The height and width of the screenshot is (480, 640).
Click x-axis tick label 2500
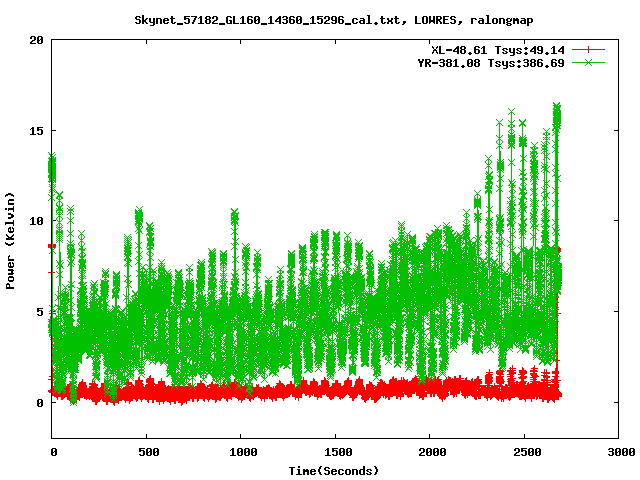point(527,452)
